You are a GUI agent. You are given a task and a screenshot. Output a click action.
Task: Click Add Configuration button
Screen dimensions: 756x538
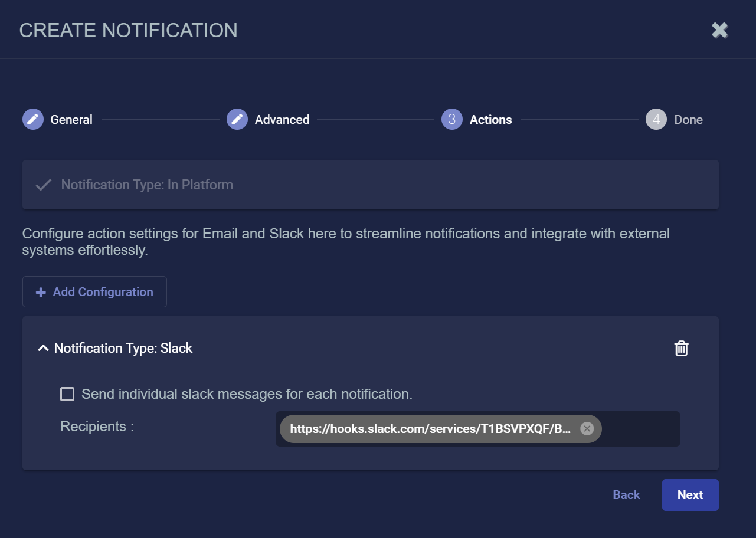pos(94,292)
